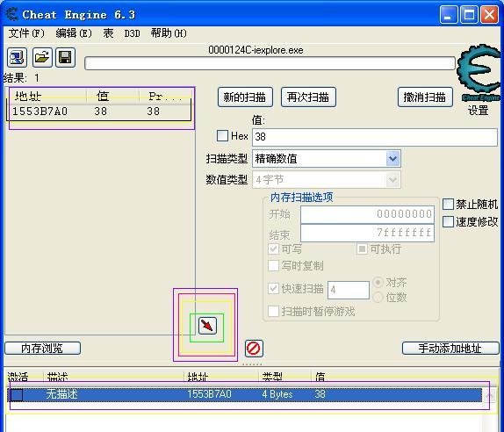Open the D3D menu
The height and width of the screenshot is (432, 504).
point(132,33)
